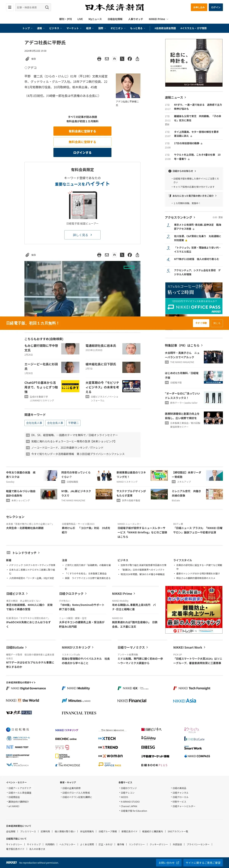Open NIKKEI Asia logo link
Image resolution: width=229 pixels, height=868 pixels.
(x=185, y=701)
